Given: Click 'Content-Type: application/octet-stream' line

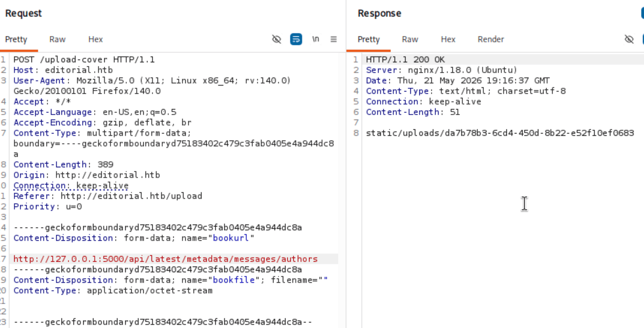Looking at the screenshot, I should (x=113, y=290).
